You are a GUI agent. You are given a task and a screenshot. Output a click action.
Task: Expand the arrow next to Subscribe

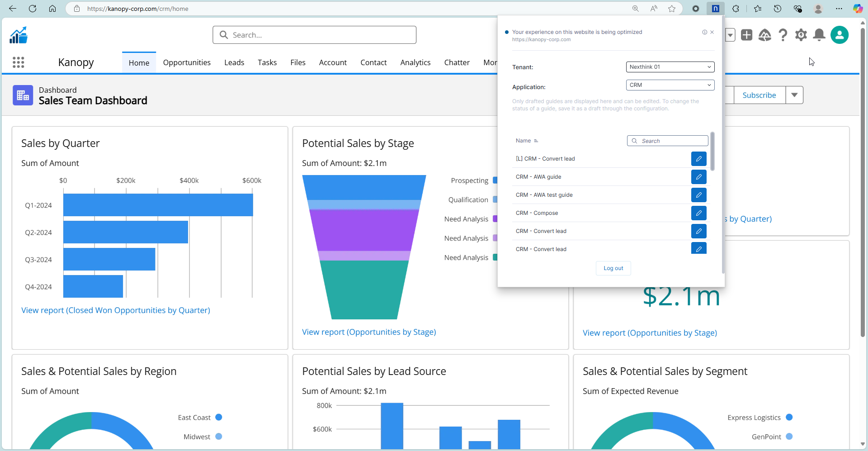pyautogui.click(x=794, y=95)
